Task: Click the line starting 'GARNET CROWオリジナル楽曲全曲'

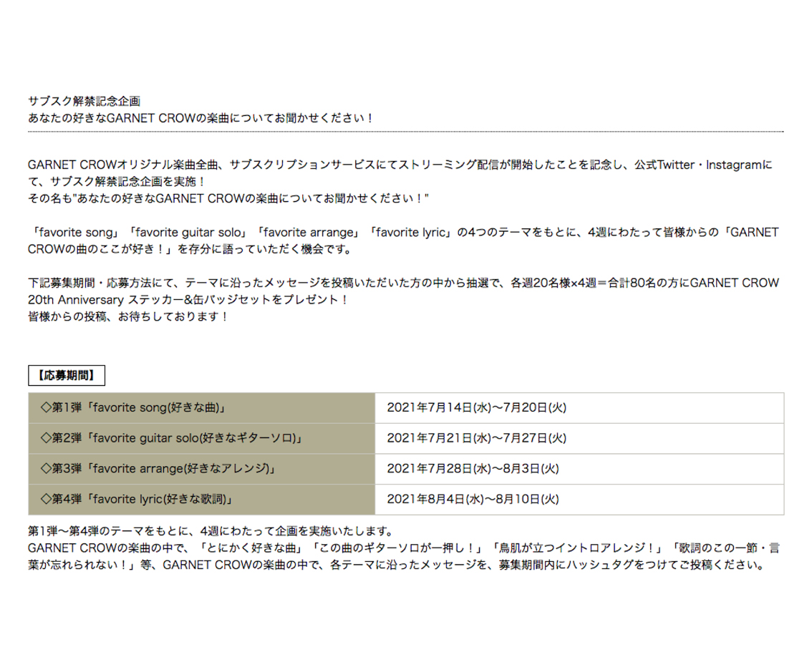Action: (x=400, y=165)
